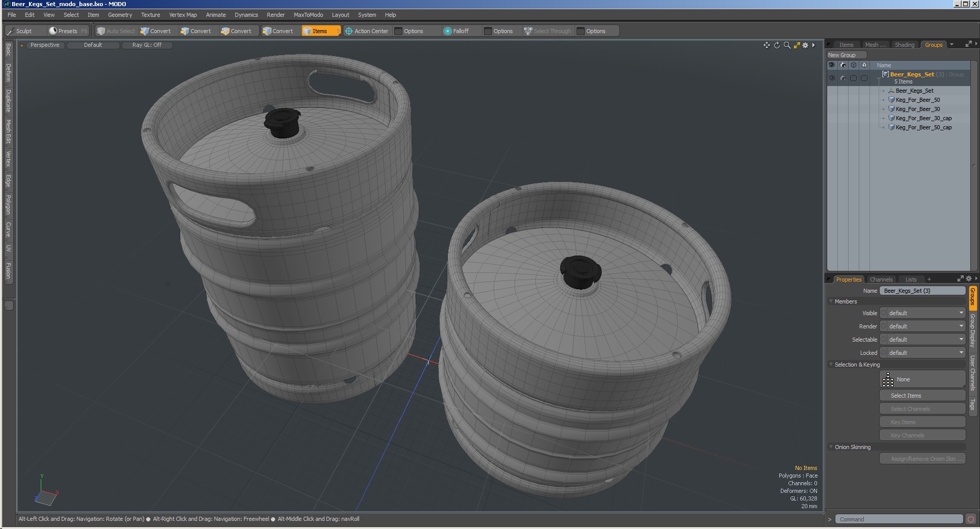Click the Auto Select toolbar button
Viewport: 980px width, 529px height.
point(116,31)
